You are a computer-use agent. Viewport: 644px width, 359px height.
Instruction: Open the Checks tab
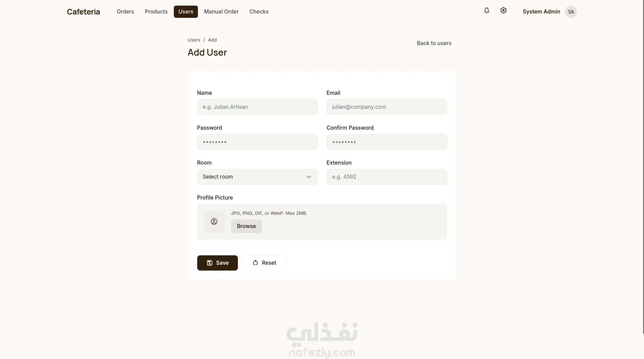pyautogui.click(x=259, y=12)
